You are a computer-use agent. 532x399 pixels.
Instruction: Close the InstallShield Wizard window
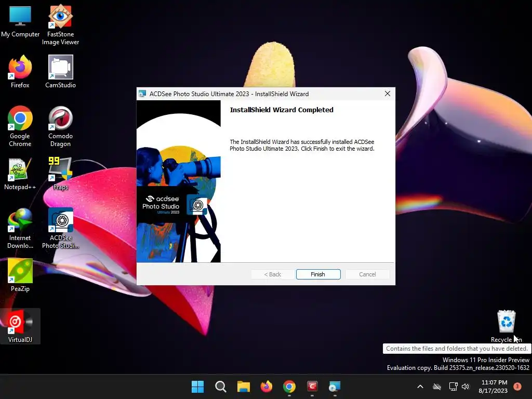(388, 94)
